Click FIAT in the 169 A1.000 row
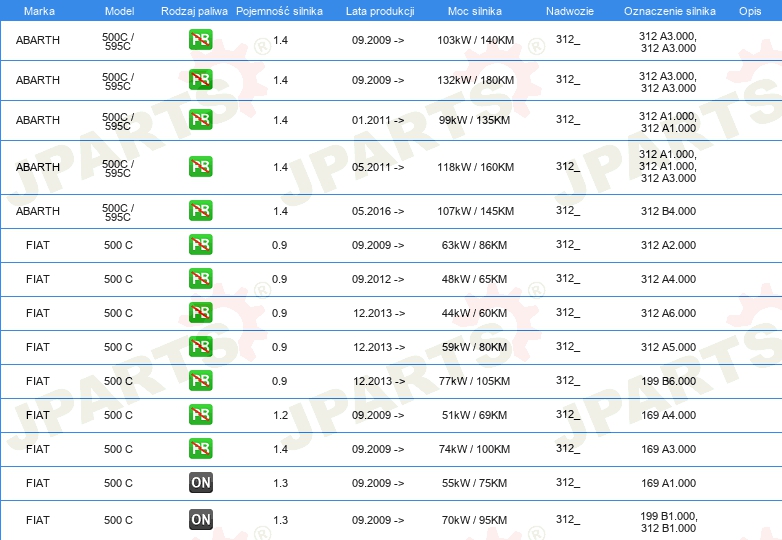The width and height of the screenshot is (782, 540). [37, 483]
